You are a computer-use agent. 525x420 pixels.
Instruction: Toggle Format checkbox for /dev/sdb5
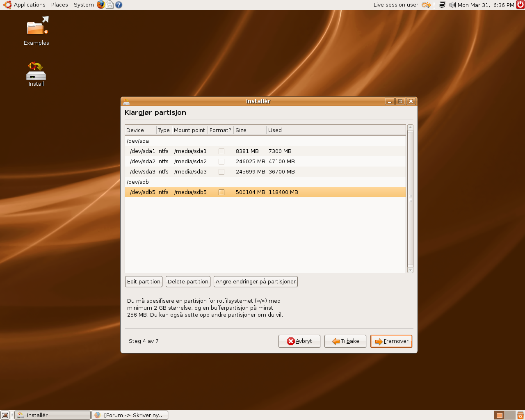point(221,192)
